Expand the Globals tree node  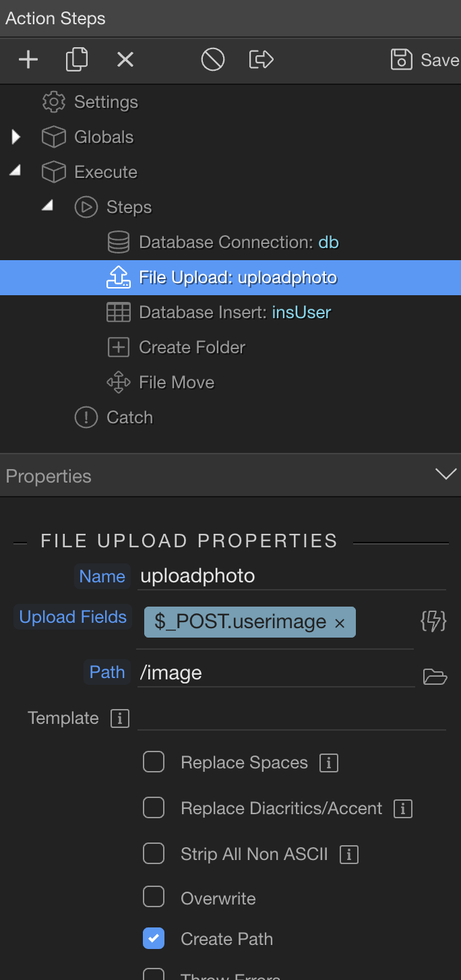click(16, 137)
